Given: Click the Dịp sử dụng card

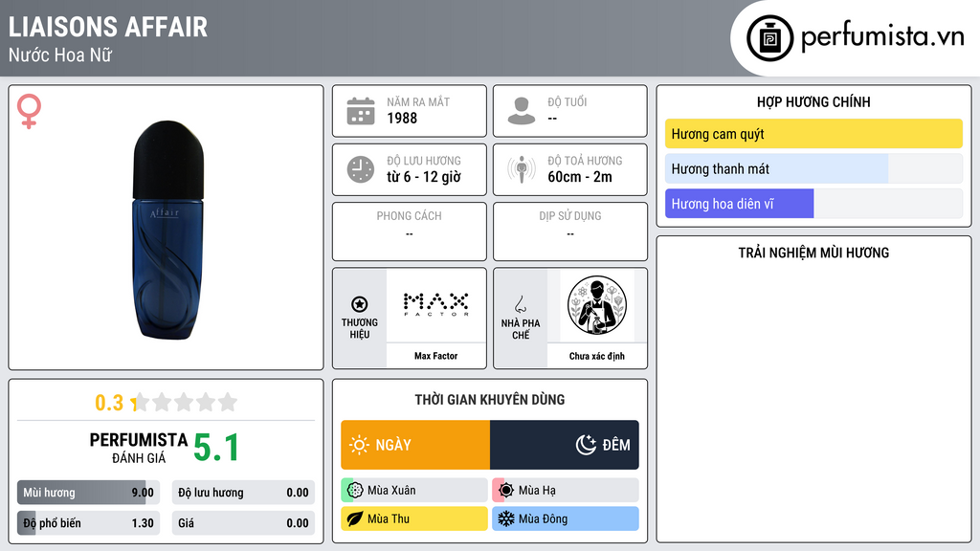Looking at the screenshot, I should 570,231.
